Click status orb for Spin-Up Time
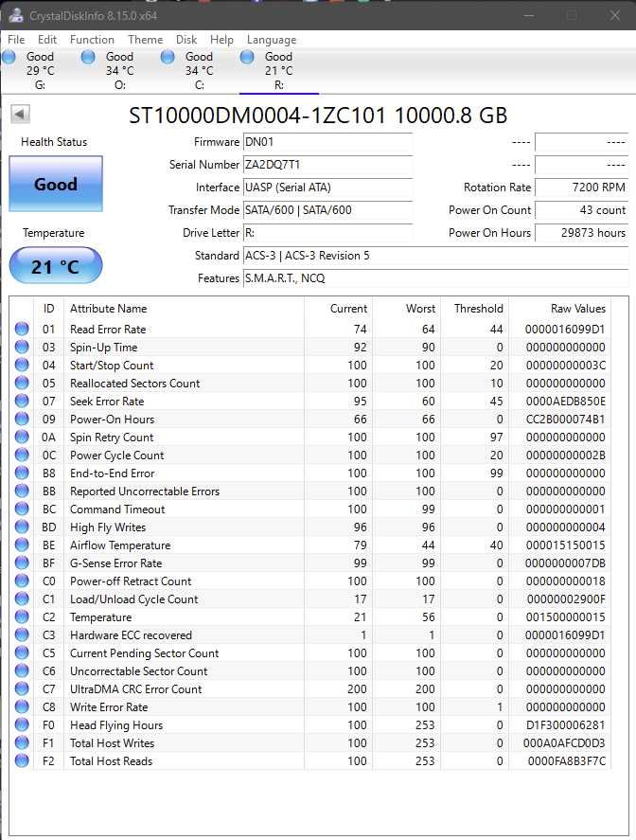636x840 pixels. point(22,347)
